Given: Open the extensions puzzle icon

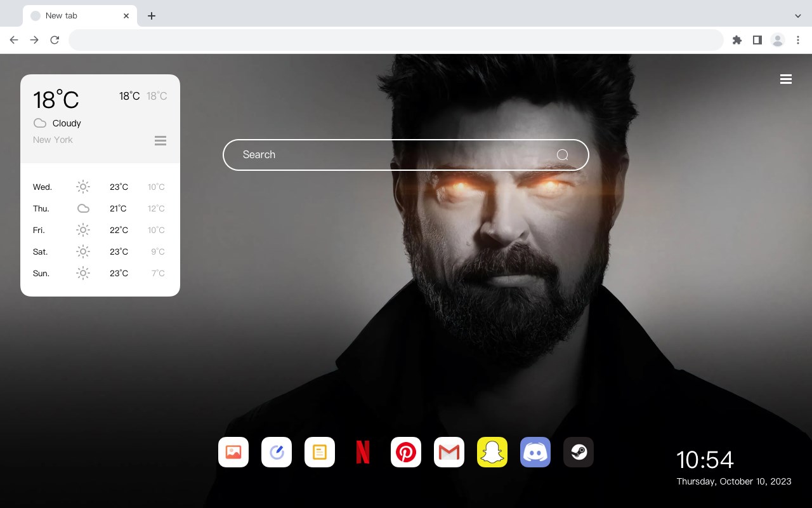Looking at the screenshot, I should (737, 40).
